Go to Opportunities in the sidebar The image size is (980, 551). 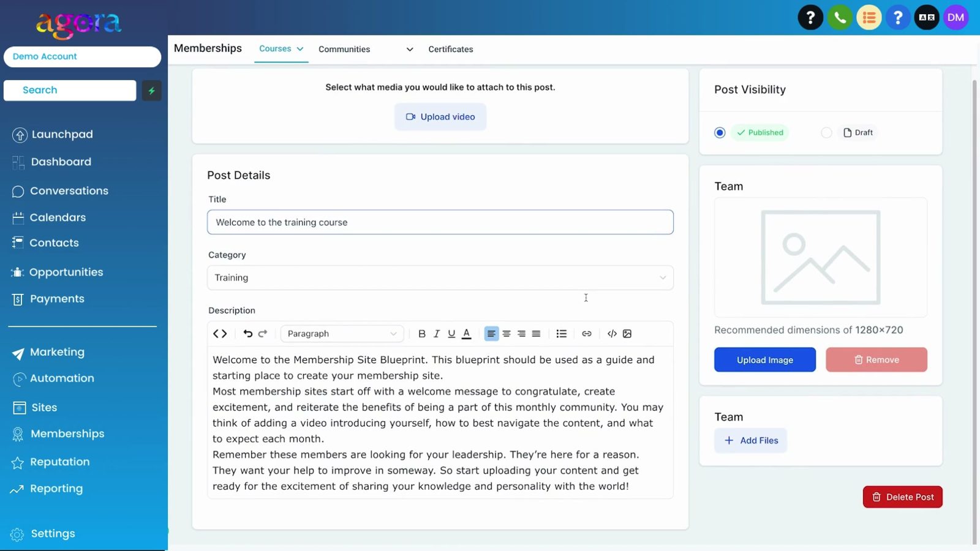tap(58, 272)
